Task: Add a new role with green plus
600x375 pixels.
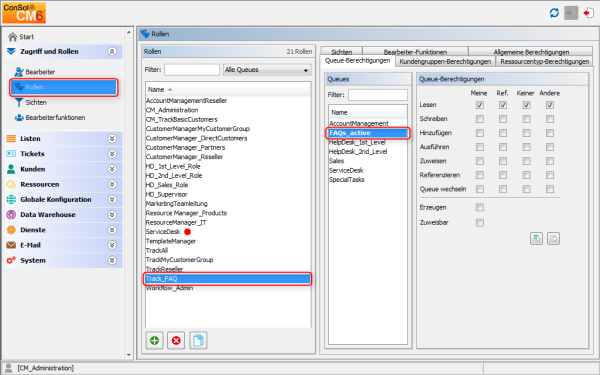Action: pos(155,340)
